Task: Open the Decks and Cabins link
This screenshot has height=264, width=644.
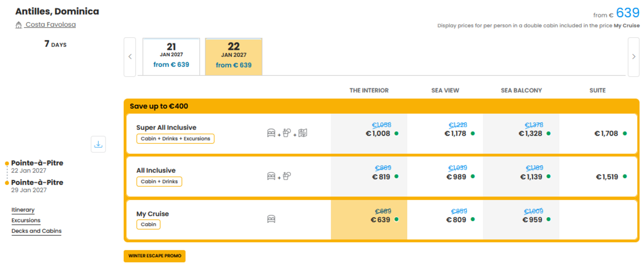Action: pos(36,231)
